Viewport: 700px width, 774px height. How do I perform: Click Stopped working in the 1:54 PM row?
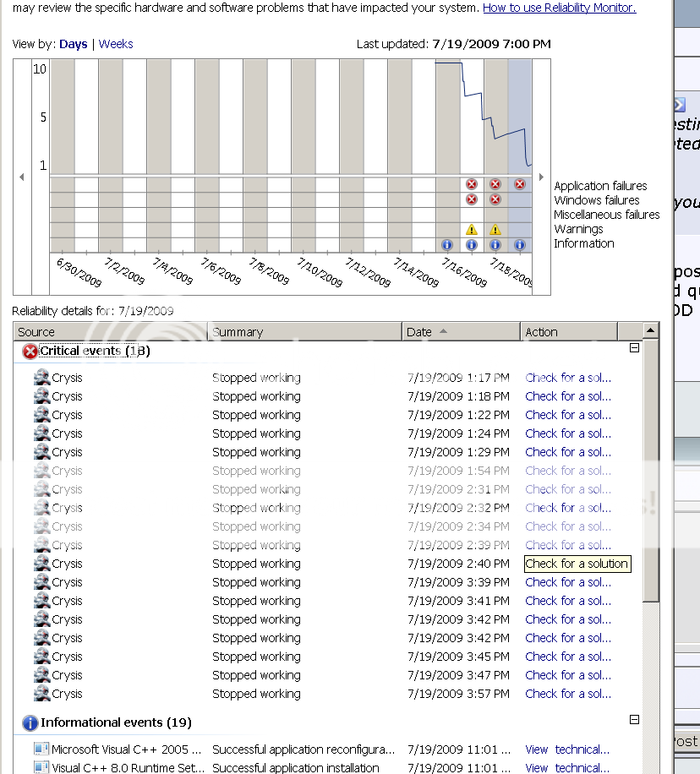point(256,471)
